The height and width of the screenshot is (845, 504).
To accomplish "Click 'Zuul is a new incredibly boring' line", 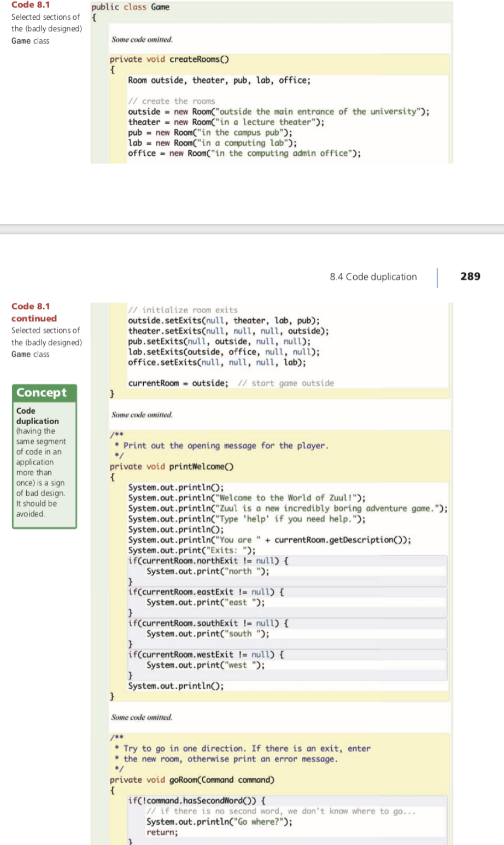I will pos(288,508).
